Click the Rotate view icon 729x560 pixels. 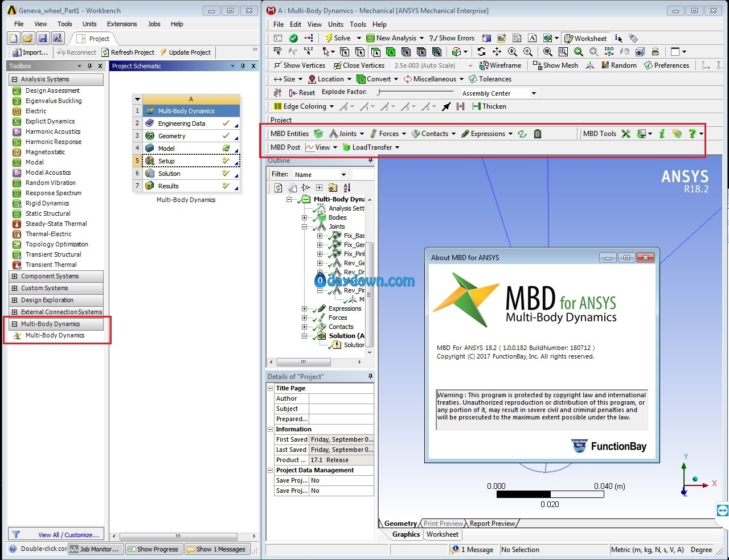click(481, 52)
